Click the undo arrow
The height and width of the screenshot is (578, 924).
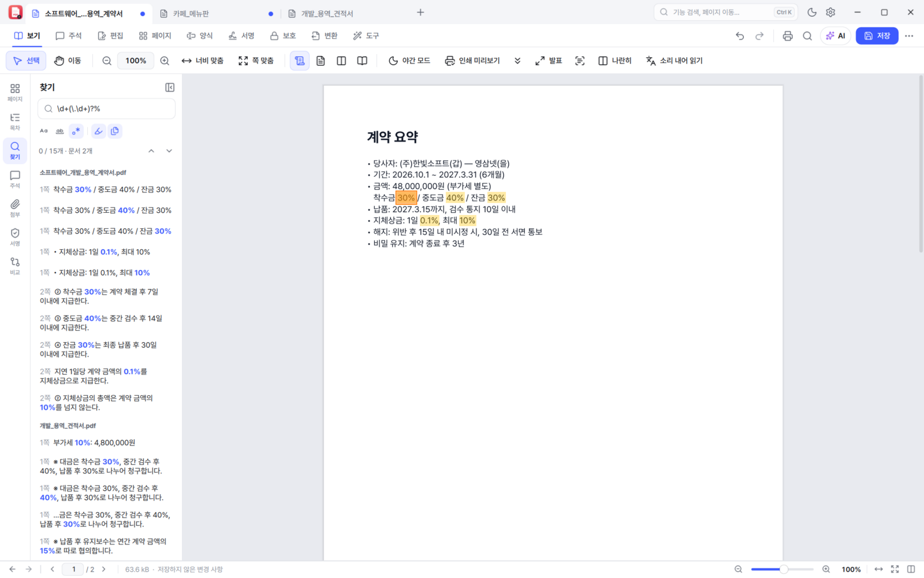740,36
